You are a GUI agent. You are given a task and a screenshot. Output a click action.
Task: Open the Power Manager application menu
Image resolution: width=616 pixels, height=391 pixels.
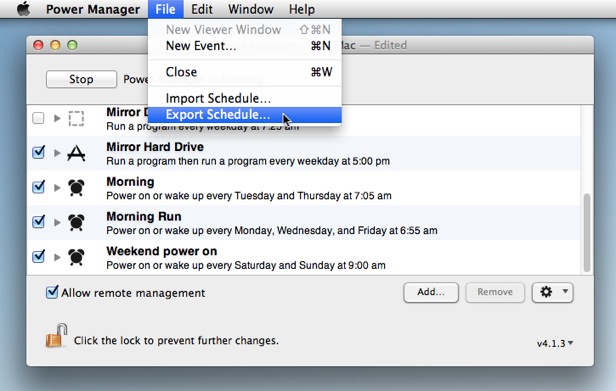pos(93,9)
